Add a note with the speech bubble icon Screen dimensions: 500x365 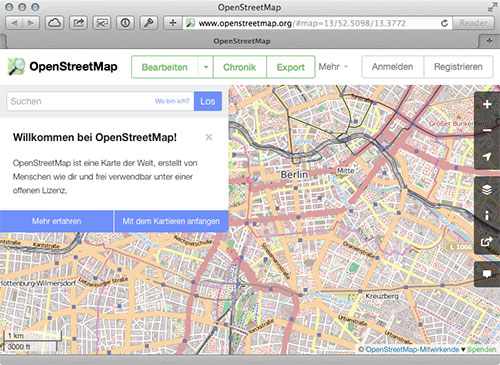tap(487, 274)
